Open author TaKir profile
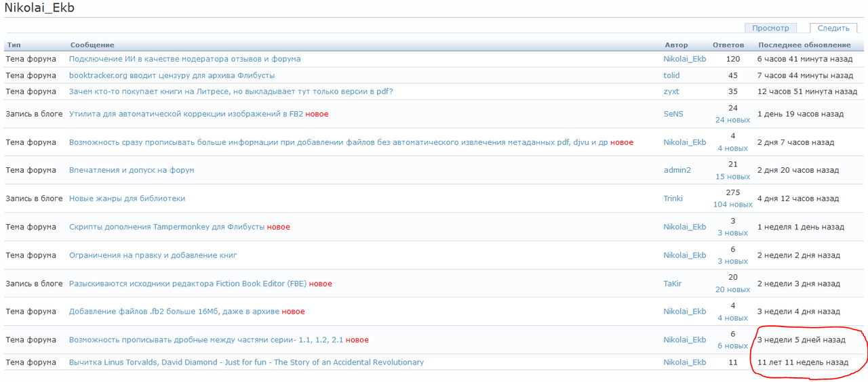Screen dimensions: 868x382 click(x=672, y=284)
